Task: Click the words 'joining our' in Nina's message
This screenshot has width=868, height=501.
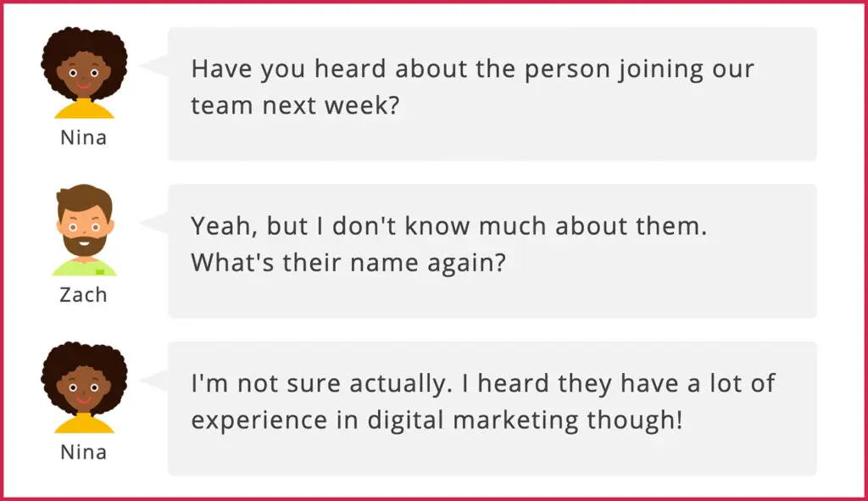Action: pyautogui.click(x=686, y=70)
